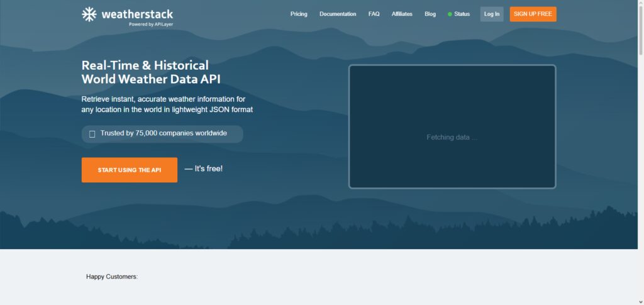
Task: Click the 'Happy Customers:' text
Action: pyautogui.click(x=112, y=277)
